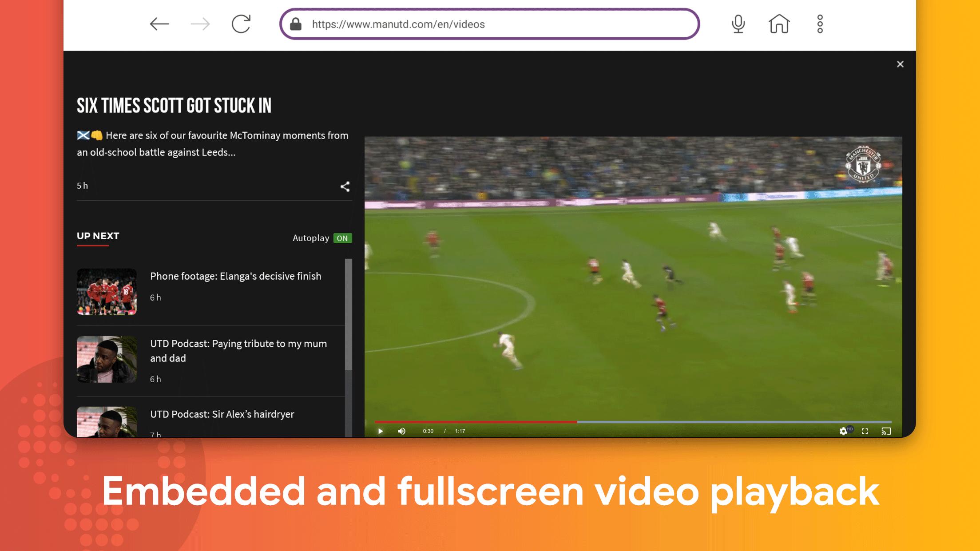The width and height of the screenshot is (980, 551).
Task: Open the three-dot browser menu
Action: 820,24
